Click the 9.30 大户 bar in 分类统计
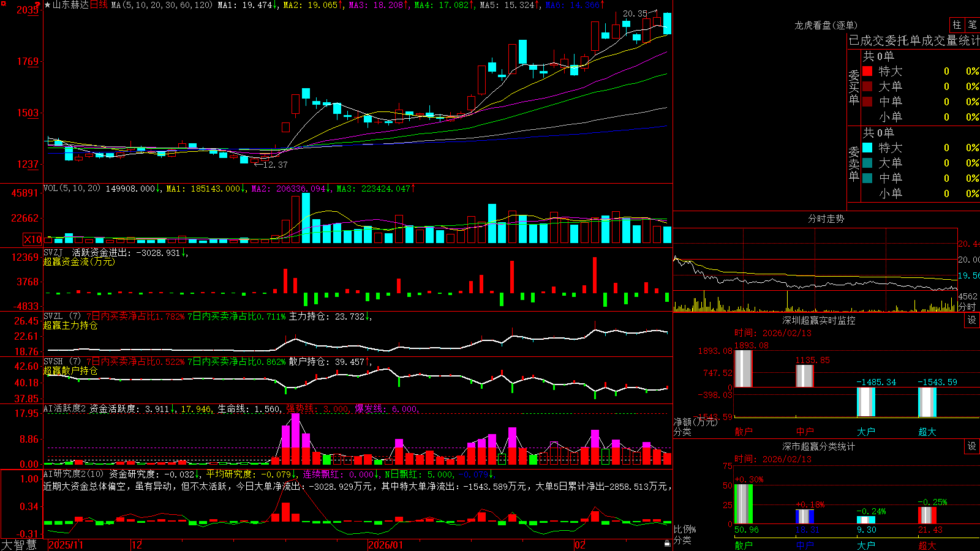Screen dimensions: 980x551 click(865, 520)
